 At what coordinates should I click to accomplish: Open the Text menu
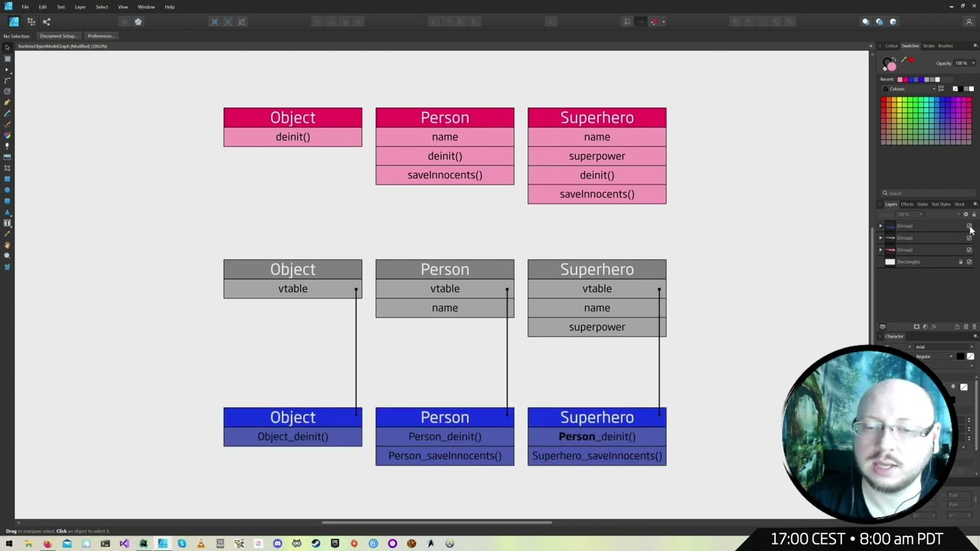click(60, 7)
